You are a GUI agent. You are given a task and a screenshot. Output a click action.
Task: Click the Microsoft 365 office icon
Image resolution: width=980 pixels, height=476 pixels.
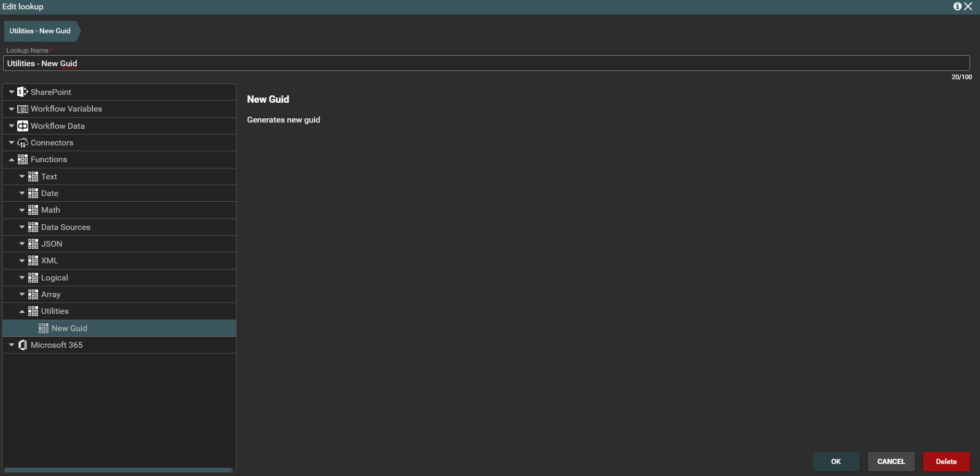(x=22, y=345)
